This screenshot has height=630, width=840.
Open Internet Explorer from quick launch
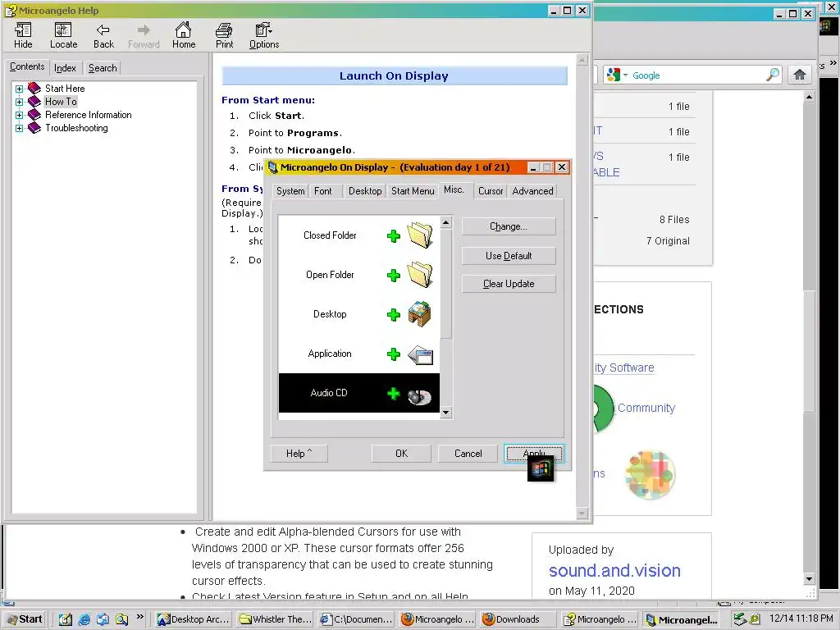tap(84, 619)
